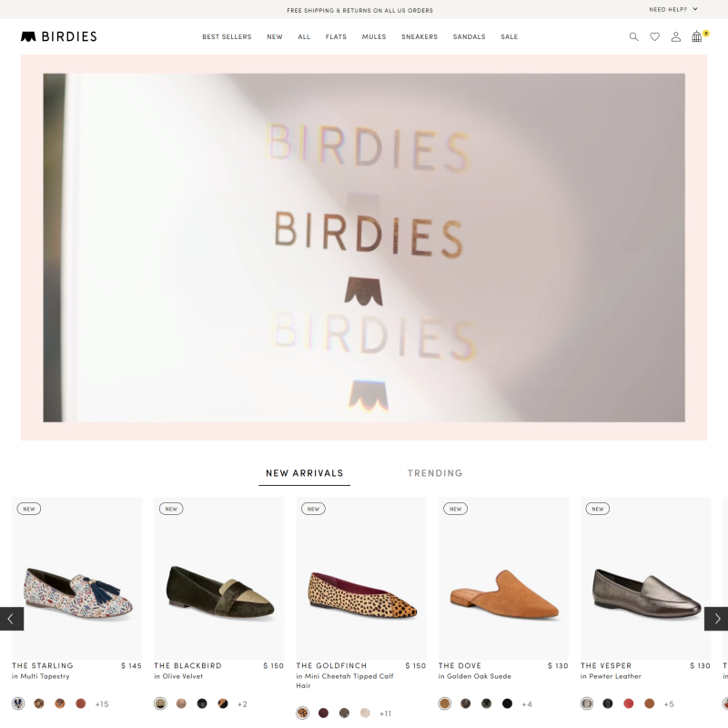Open Mules menu item
Image resolution: width=728 pixels, height=728 pixels.
(x=374, y=36)
